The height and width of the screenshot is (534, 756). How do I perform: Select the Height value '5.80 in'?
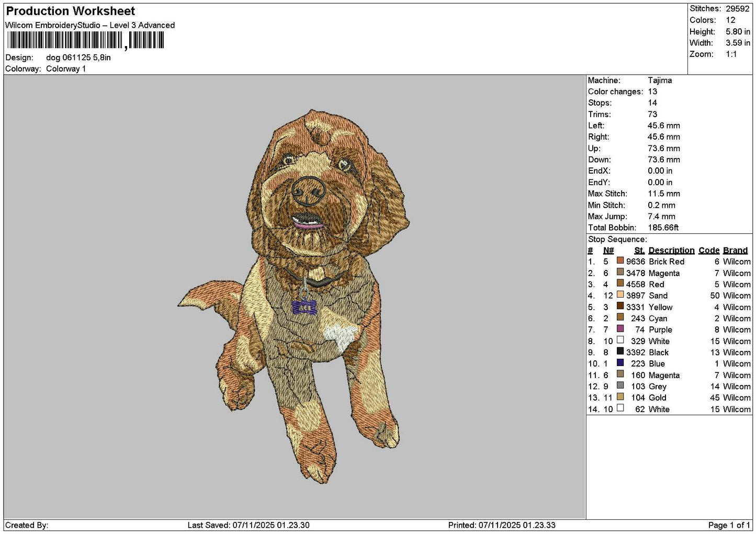[738, 31]
